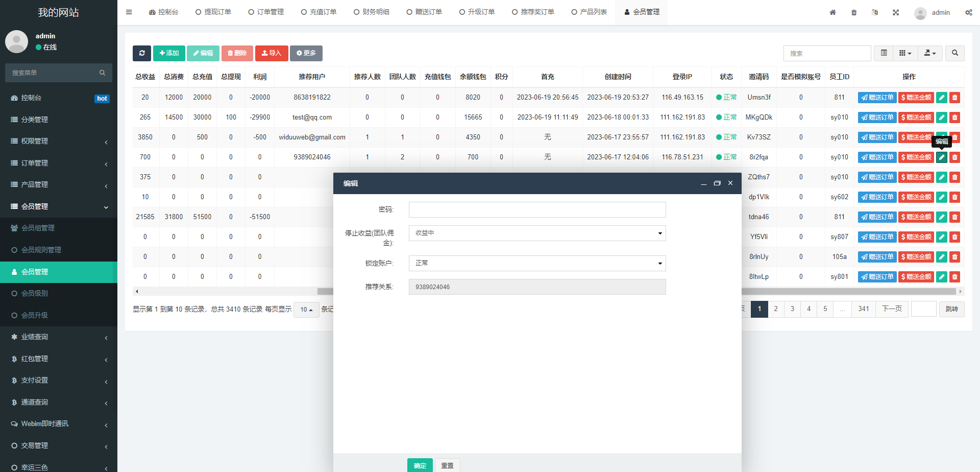The height and width of the screenshot is (472, 980).
Task: Toggle fullscreen mode icon
Action: (x=896, y=12)
